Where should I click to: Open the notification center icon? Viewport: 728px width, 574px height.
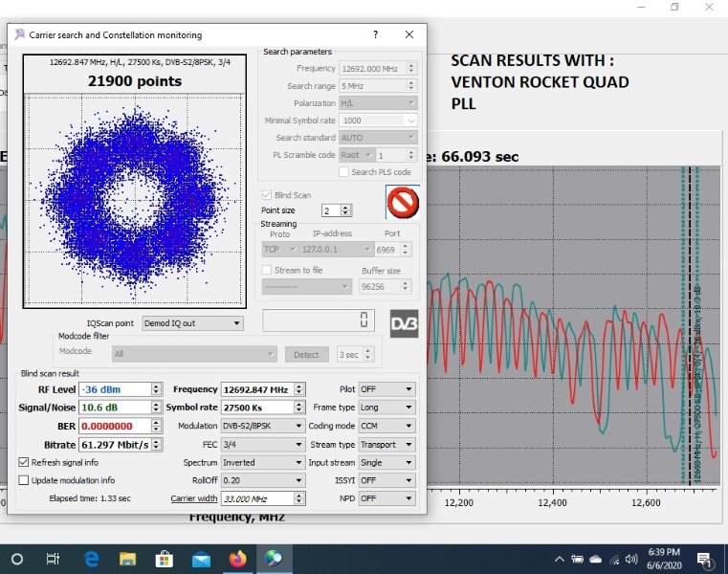tap(705, 560)
